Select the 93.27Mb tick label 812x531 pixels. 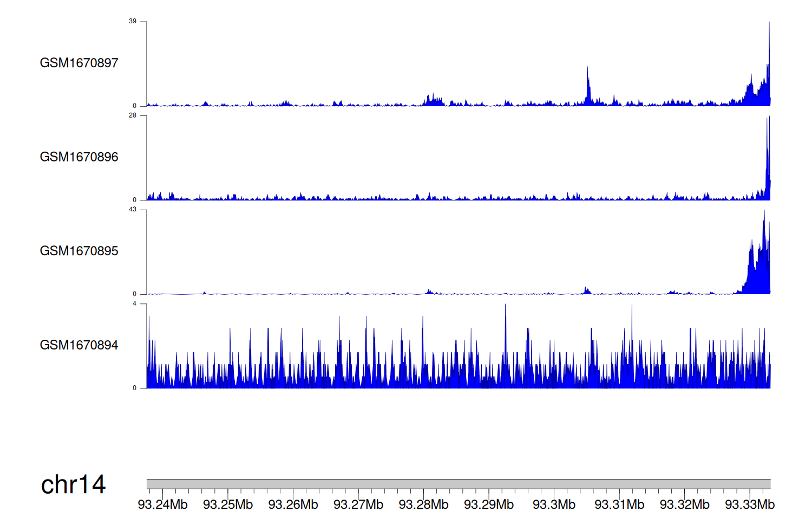pos(358,504)
